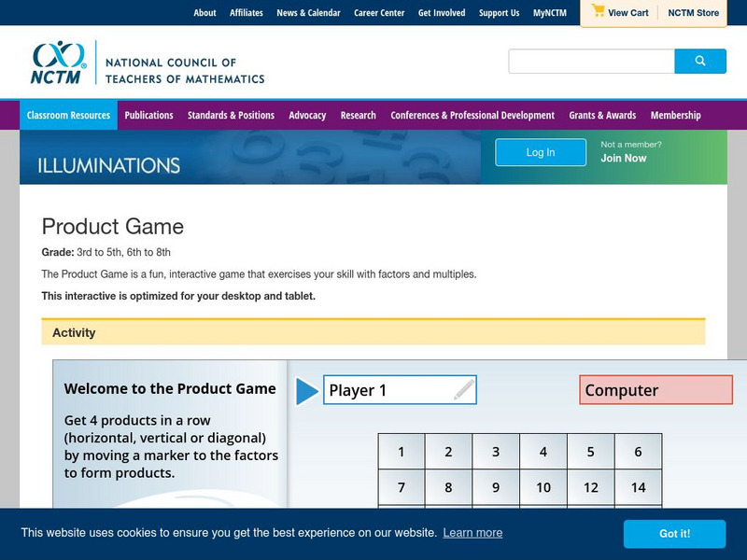Screen dimensions: 747x560
Task: Visit the NCTM Store
Action: 693,13
